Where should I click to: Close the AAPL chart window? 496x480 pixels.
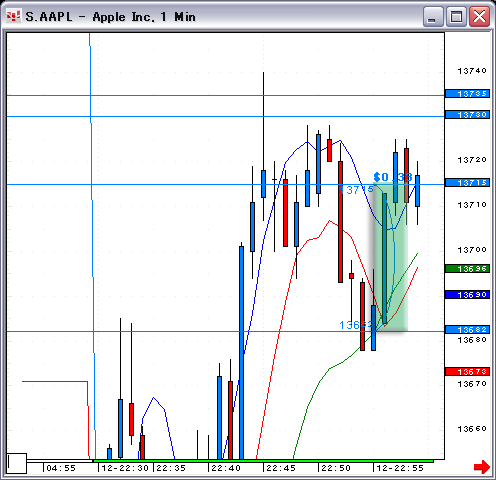pos(479,16)
